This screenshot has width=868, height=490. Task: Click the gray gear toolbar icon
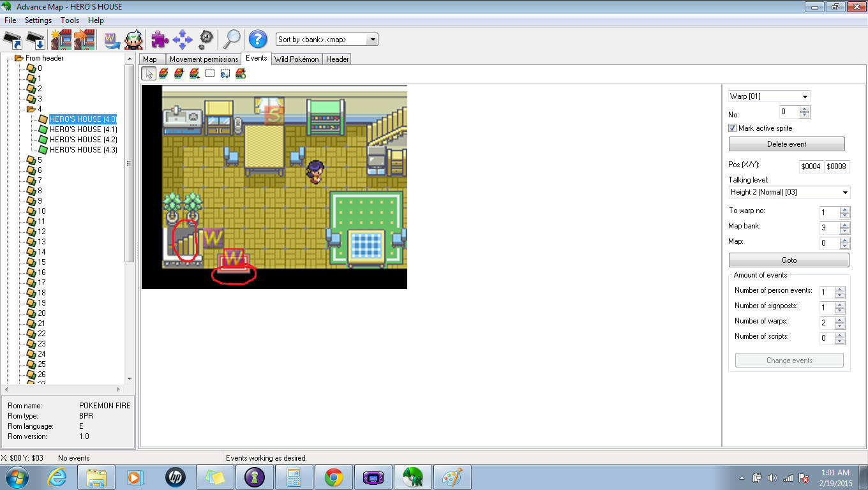[206, 40]
